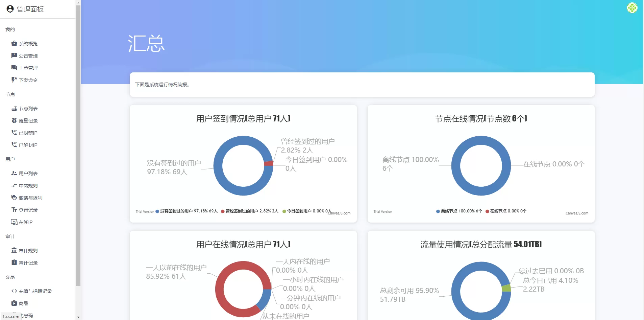
Task: Open 邀请与返利 menu item
Action: click(x=30, y=198)
